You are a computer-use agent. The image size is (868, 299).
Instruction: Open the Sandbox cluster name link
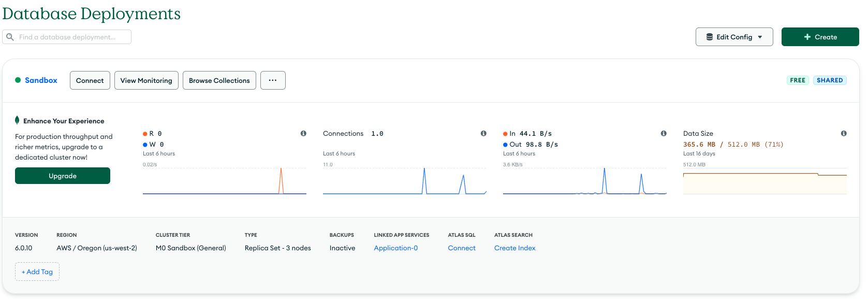(x=41, y=80)
